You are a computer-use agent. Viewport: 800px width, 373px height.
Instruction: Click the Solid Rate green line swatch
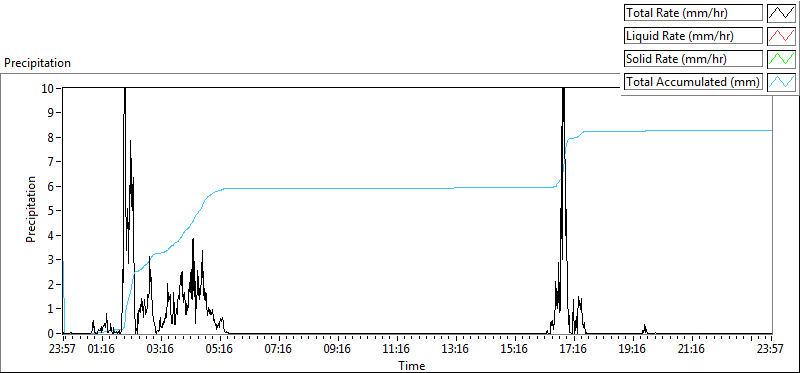(782, 59)
